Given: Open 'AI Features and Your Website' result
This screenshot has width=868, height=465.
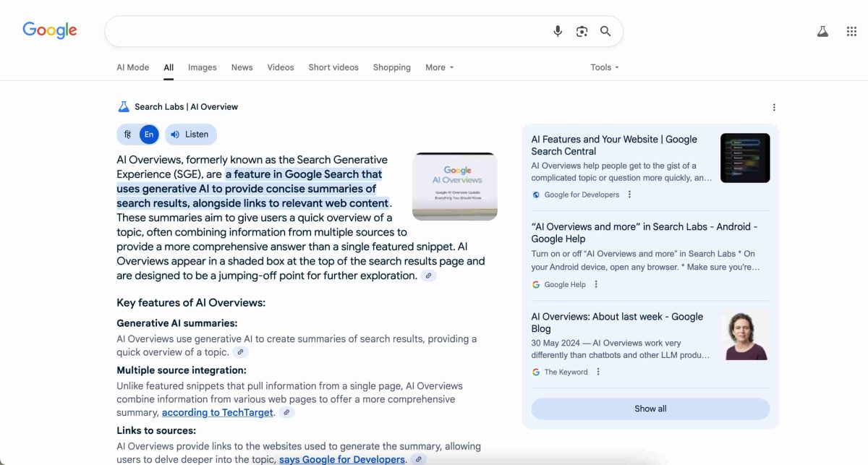Looking at the screenshot, I should click(614, 145).
